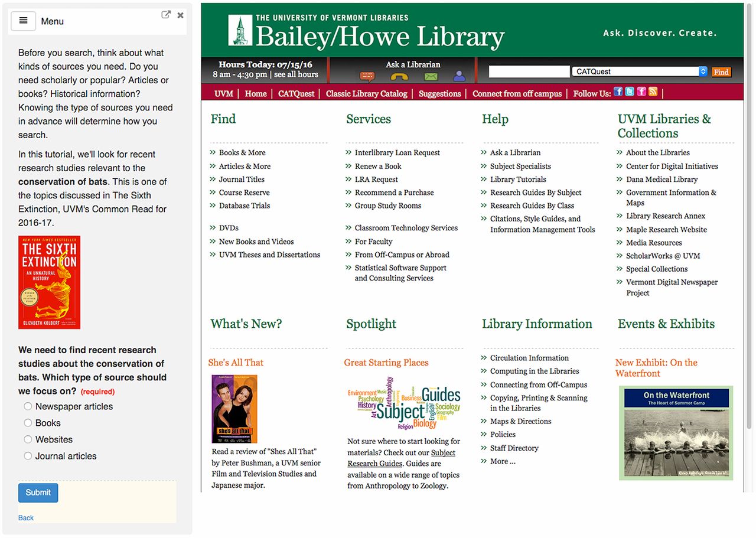Open Classic Library Catalog in navigation bar

(366, 94)
